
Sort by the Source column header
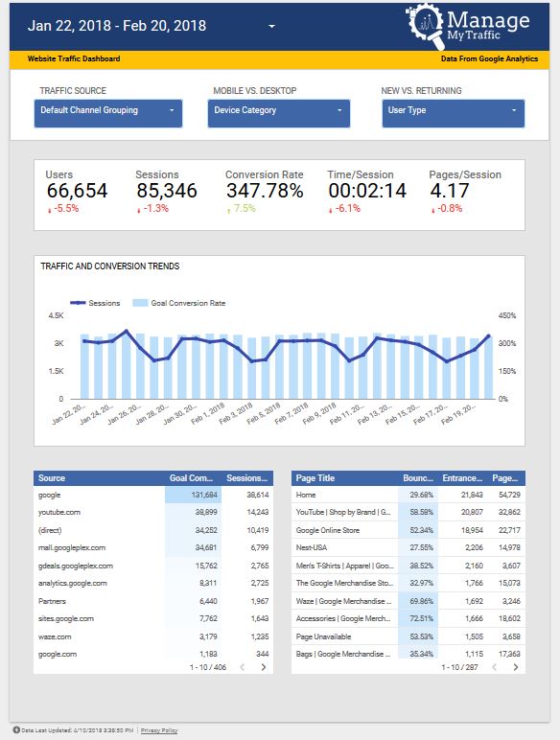point(52,478)
